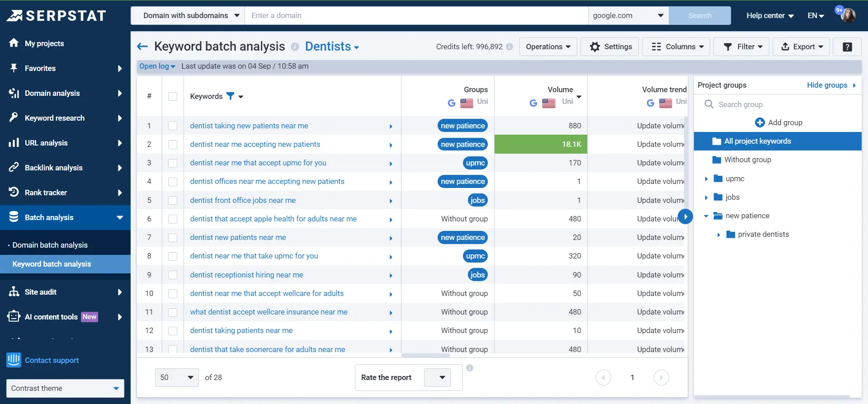This screenshot has height=404, width=868.
Task: Go to next page with right arrow
Action: (661, 377)
